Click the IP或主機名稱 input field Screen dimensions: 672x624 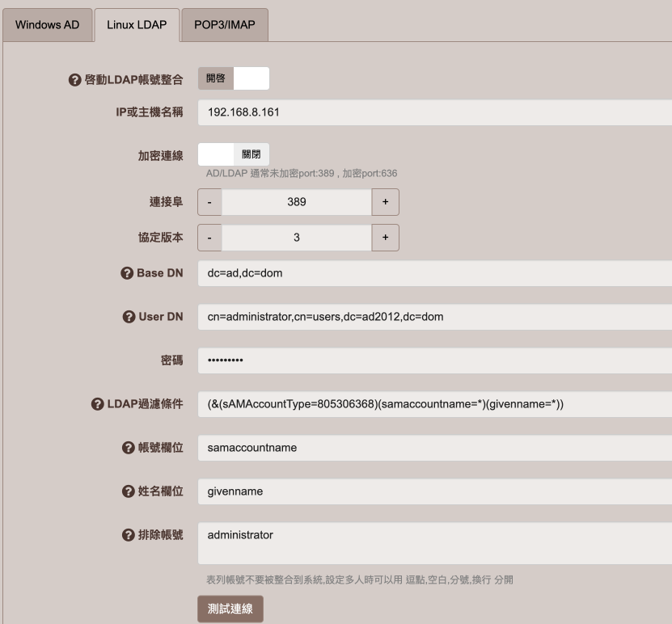pos(434,112)
